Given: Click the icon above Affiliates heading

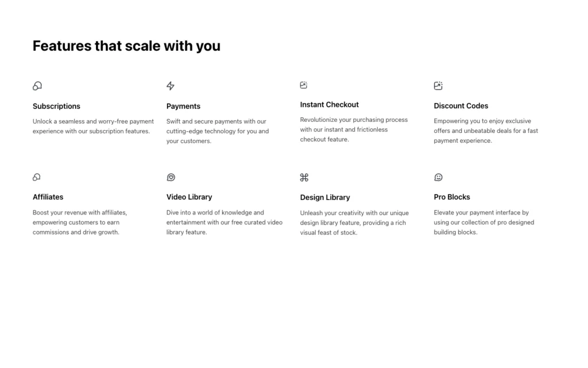Looking at the screenshot, I should tap(37, 177).
